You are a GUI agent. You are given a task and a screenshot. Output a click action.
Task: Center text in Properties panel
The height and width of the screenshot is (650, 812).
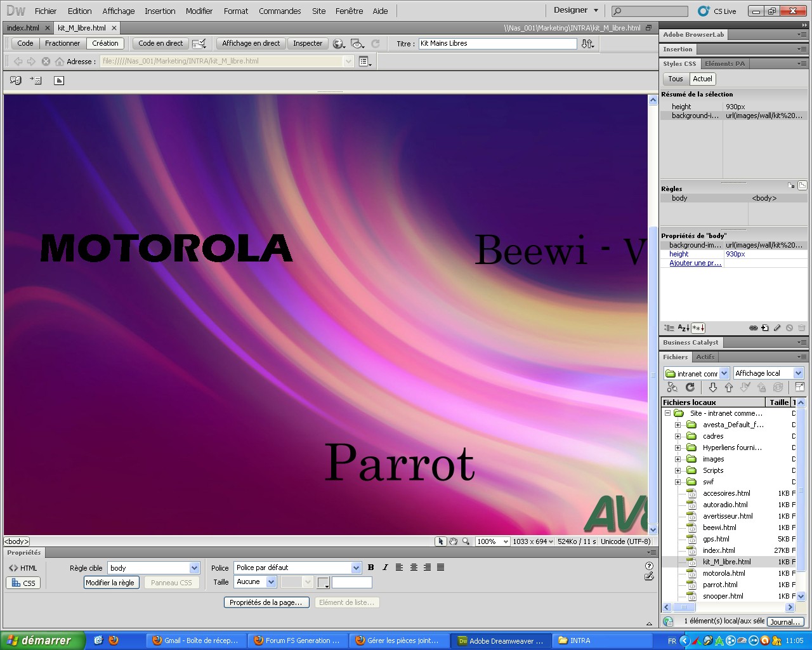pos(414,567)
